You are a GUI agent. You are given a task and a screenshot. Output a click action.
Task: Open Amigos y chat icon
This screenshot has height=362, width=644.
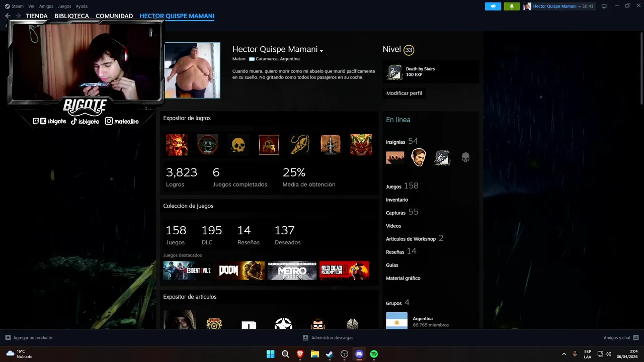tap(636, 338)
